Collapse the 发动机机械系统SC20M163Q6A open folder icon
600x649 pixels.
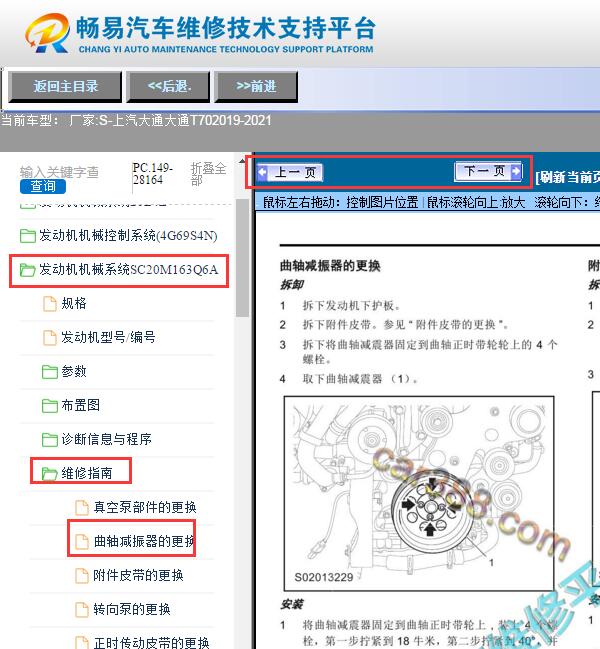point(28,270)
